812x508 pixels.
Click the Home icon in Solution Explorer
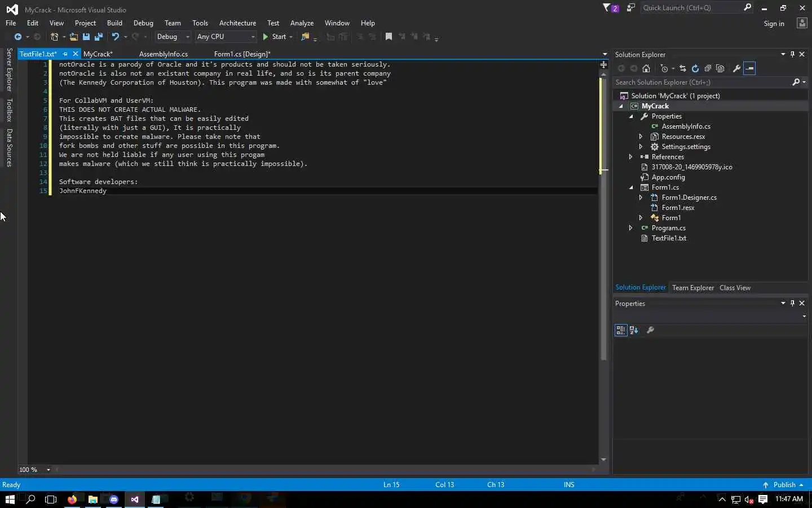646,68
